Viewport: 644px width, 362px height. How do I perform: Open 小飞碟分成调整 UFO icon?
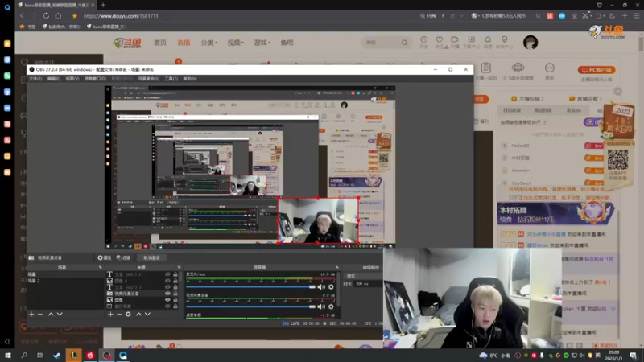point(518,68)
